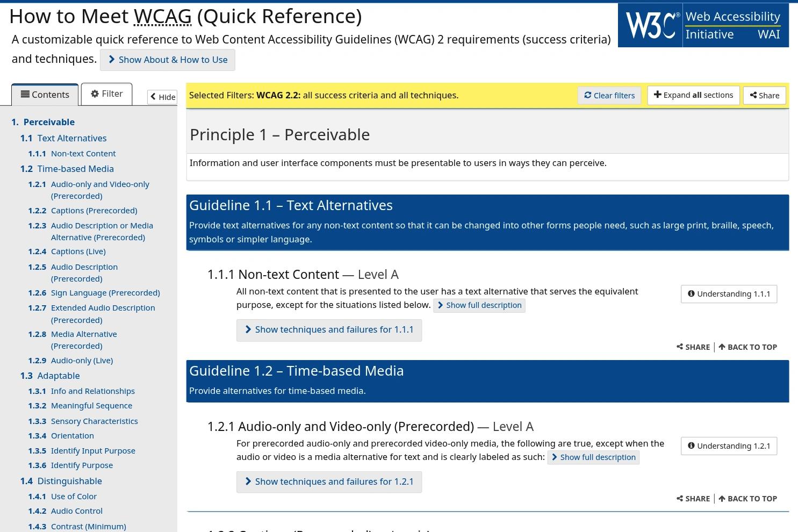Image resolution: width=798 pixels, height=532 pixels.
Task: Click the plus icon on Expand all sections
Action: 658,95
